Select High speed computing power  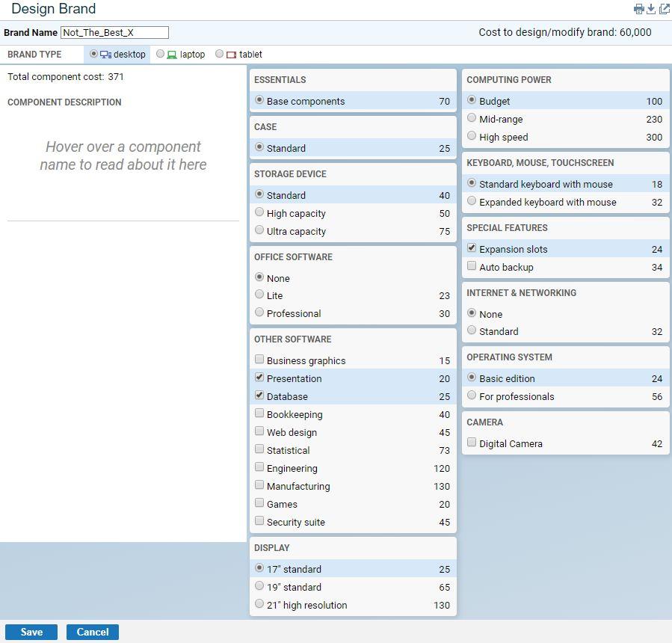click(x=472, y=136)
